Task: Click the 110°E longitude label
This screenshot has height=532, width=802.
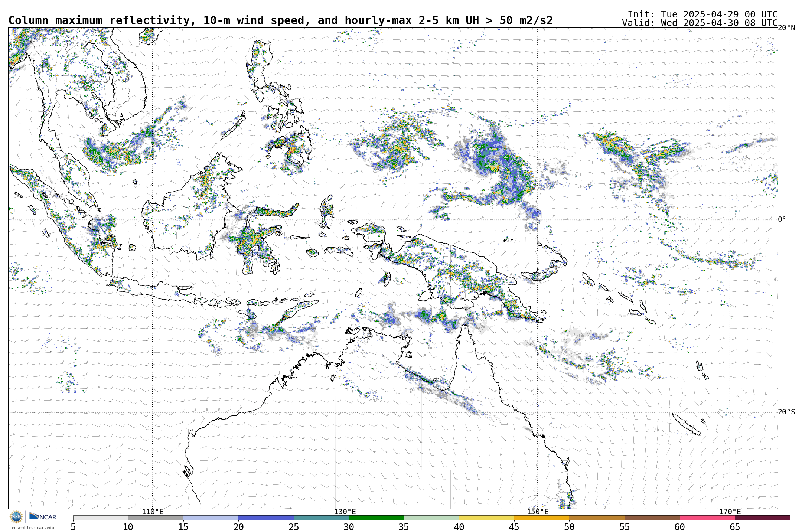Action: (x=153, y=512)
